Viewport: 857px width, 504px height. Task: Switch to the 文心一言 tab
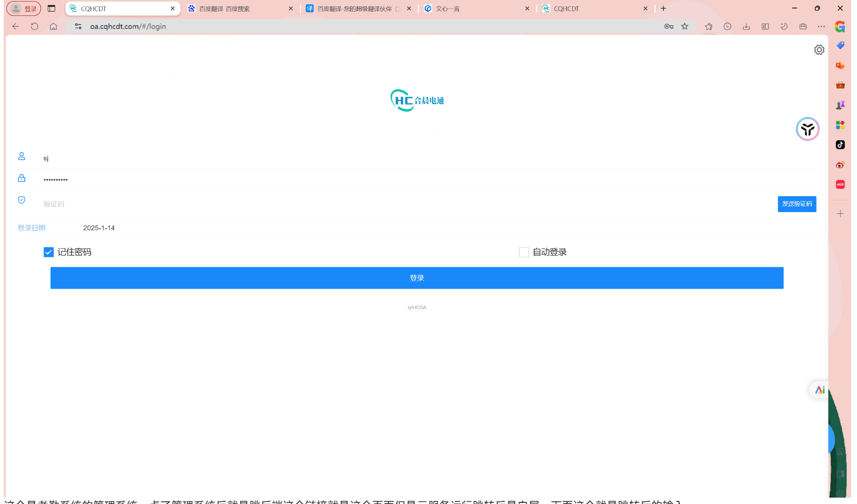477,9
